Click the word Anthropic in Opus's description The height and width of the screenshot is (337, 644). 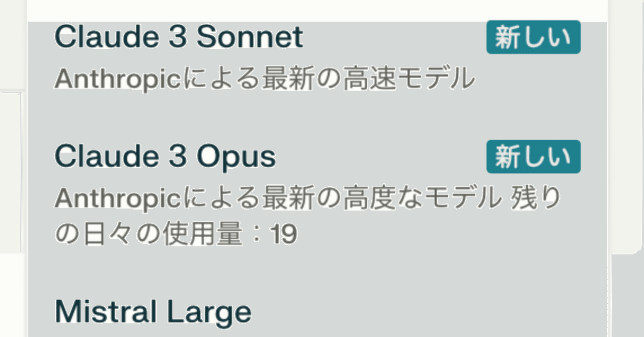[x=117, y=199]
